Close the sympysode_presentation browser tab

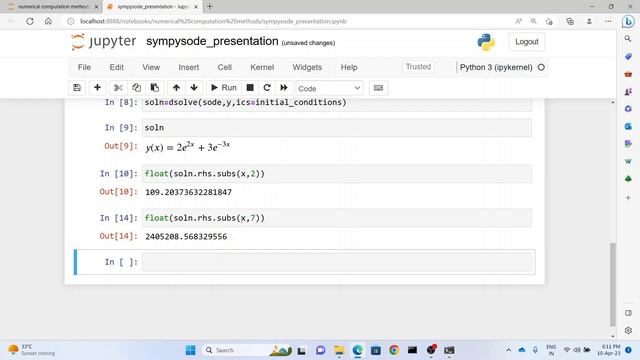[x=196, y=7]
